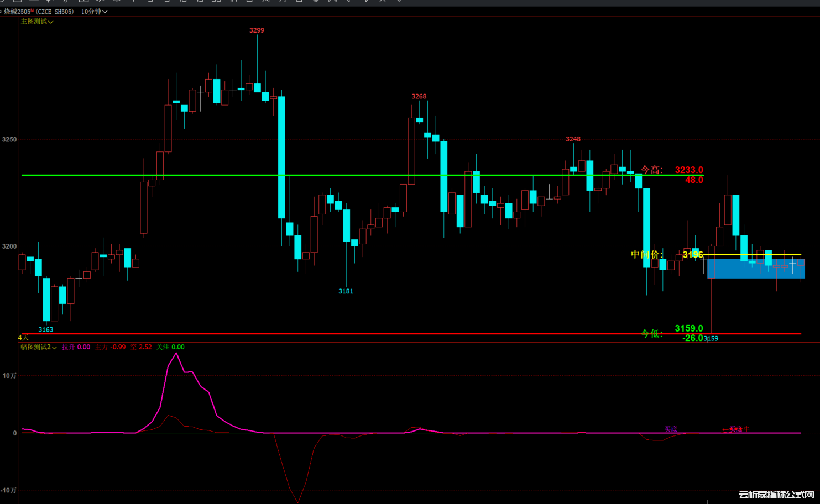The image size is (820, 504).
Task: Select the 3163 low price label
Action: (46, 330)
